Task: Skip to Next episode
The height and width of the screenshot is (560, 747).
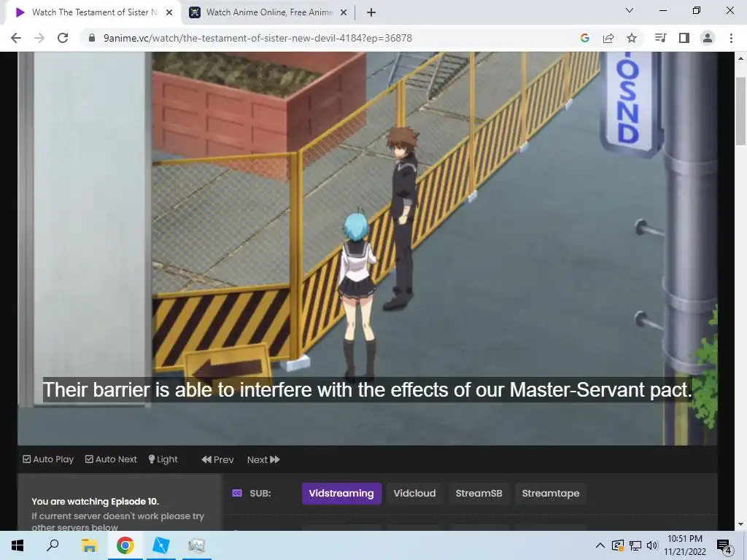Action: click(x=263, y=459)
